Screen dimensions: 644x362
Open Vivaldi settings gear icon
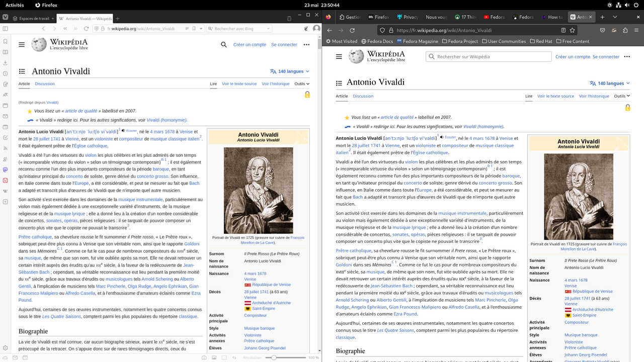click(x=5, y=348)
